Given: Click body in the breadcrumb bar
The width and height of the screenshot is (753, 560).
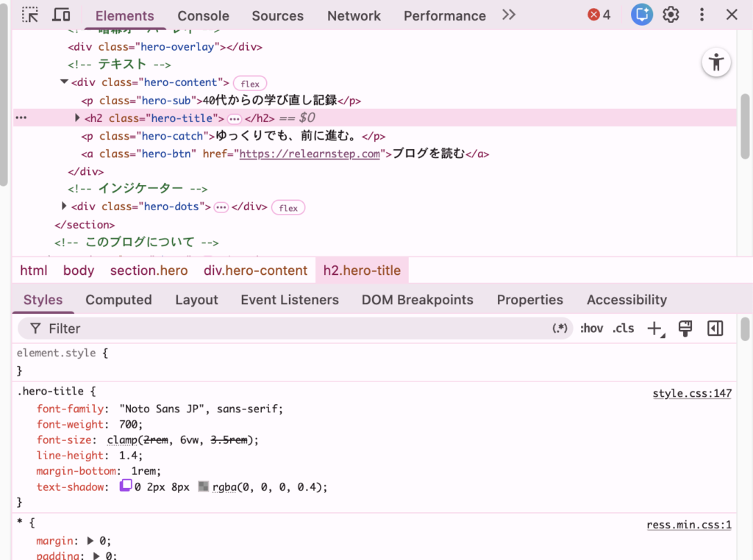Looking at the screenshot, I should coord(79,270).
